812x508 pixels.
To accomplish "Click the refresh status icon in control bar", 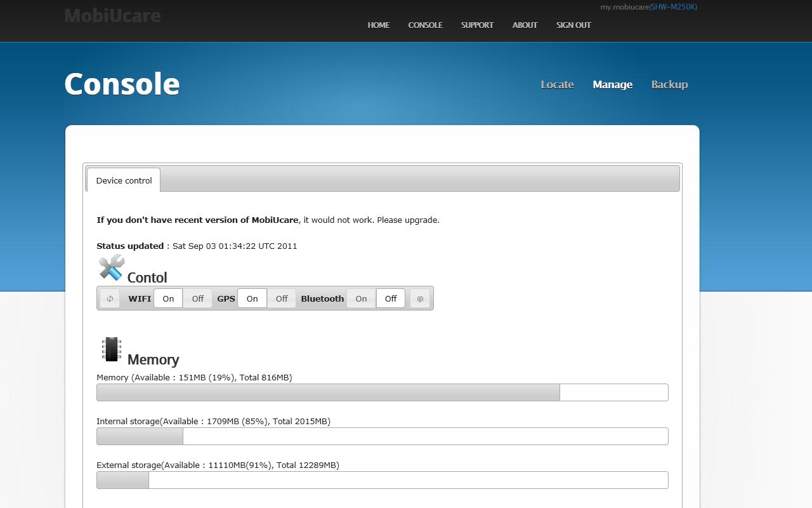I will 110,298.
